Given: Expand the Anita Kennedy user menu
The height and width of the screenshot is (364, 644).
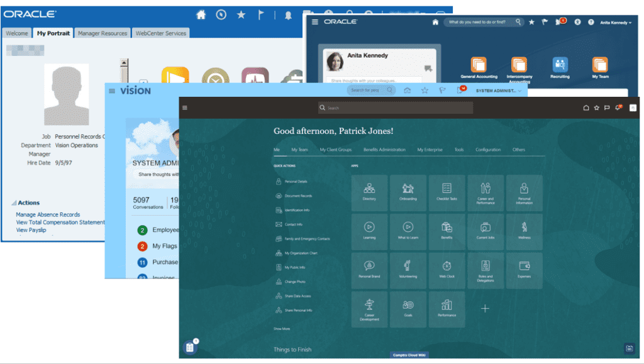Looking at the screenshot, I should (613, 22).
